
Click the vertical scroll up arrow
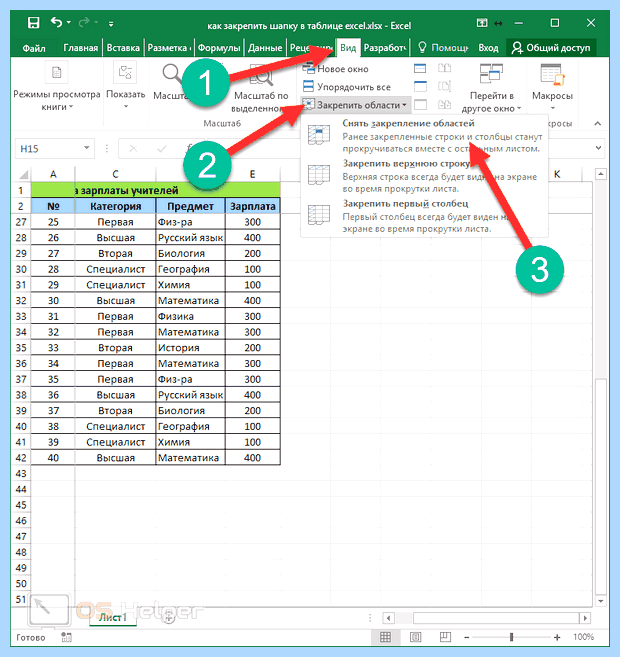coord(601,174)
